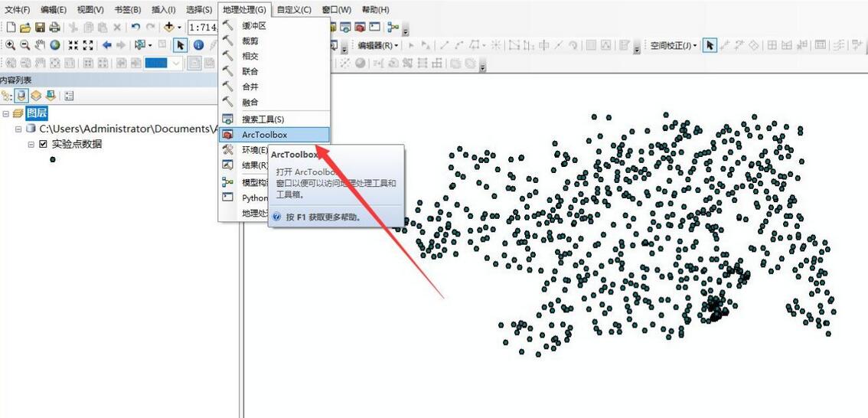This screenshot has height=418, width=868.
Task: Open layout zoom percentage dropdown
Action: point(176,63)
